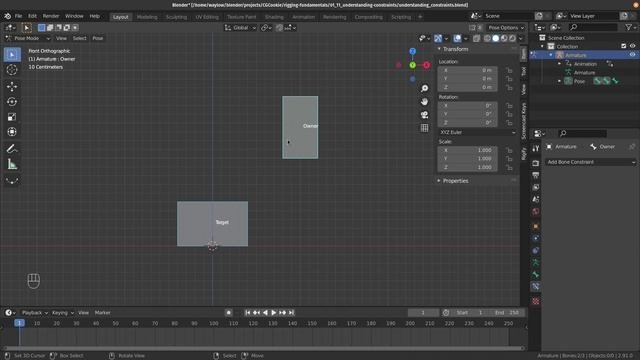Toggle Collection exclude checkbox in outliner
Viewport: 640px width, 360px height.
tap(623, 46)
